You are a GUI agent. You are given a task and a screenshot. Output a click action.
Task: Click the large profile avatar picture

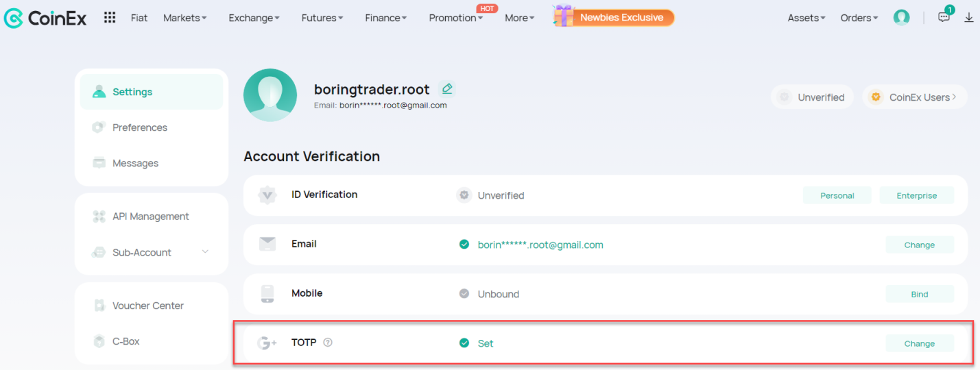point(270,95)
